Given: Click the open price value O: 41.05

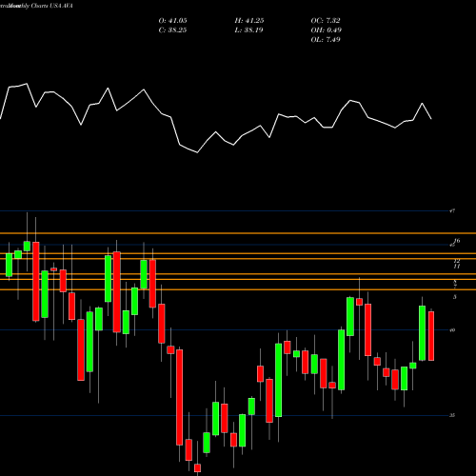Looking at the screenshot, I should tap(172, 21).
